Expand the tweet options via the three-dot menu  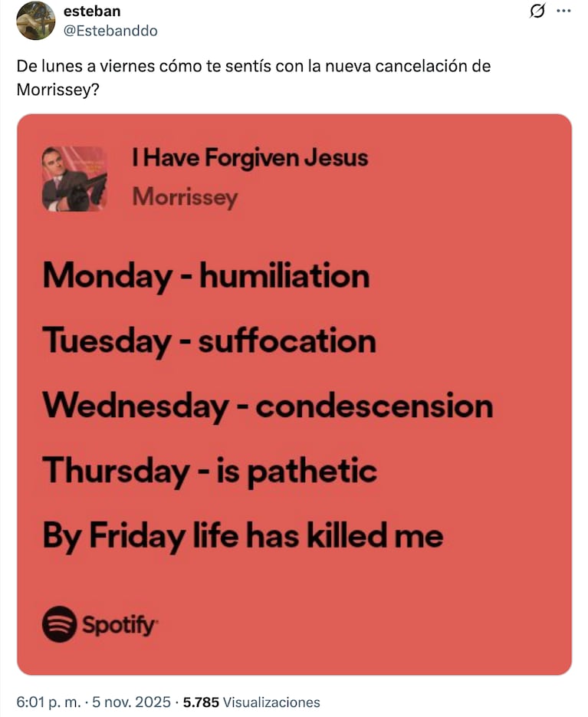pos(565,10)
